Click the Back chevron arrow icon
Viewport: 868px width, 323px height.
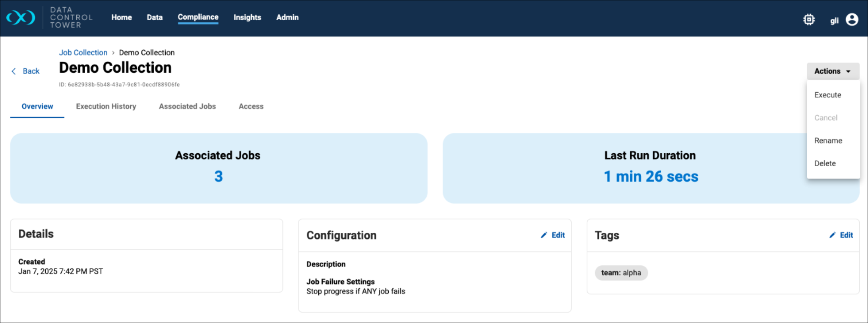(x=14, y=71)
